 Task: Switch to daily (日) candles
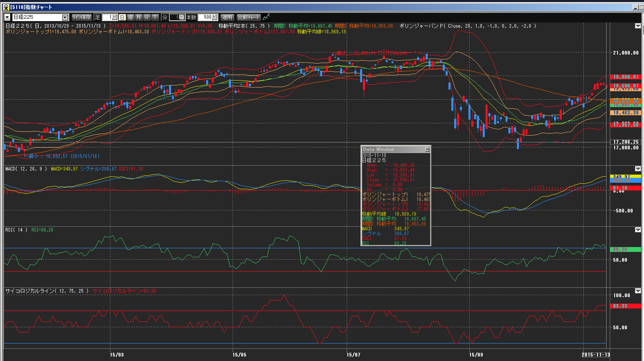(x=122, y=17)
